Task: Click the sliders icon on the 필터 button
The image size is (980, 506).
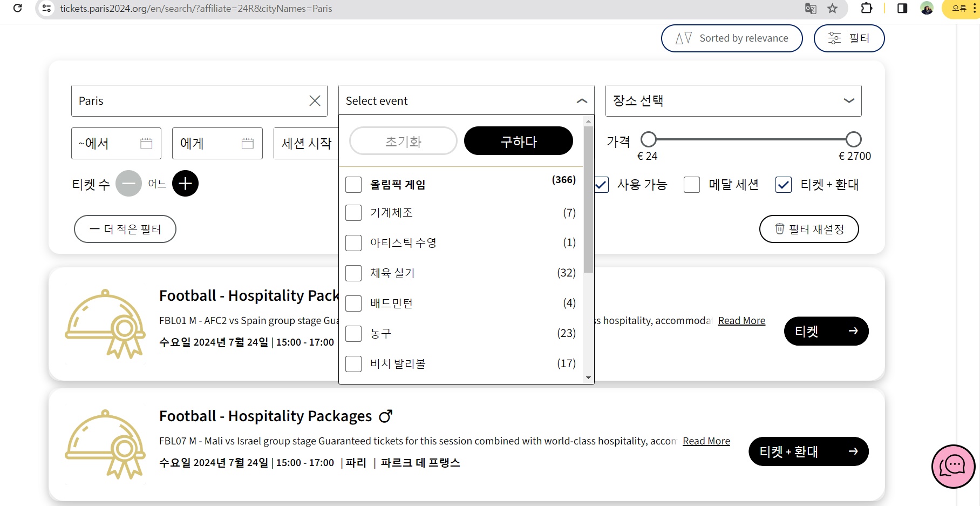Action: [x=834, y=38]
